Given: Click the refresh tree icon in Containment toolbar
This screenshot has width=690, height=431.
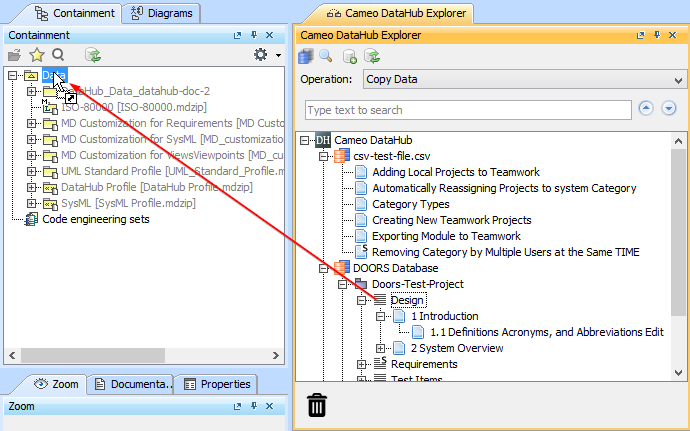Looking at the screenshot, I should click(x=93, y=55).
